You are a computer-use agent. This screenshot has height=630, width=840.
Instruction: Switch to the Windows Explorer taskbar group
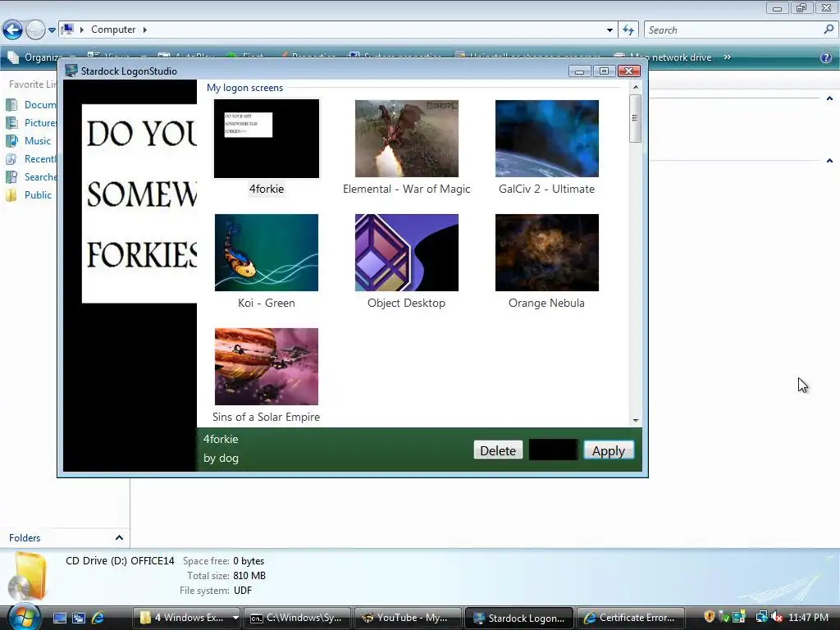(182, 618)
